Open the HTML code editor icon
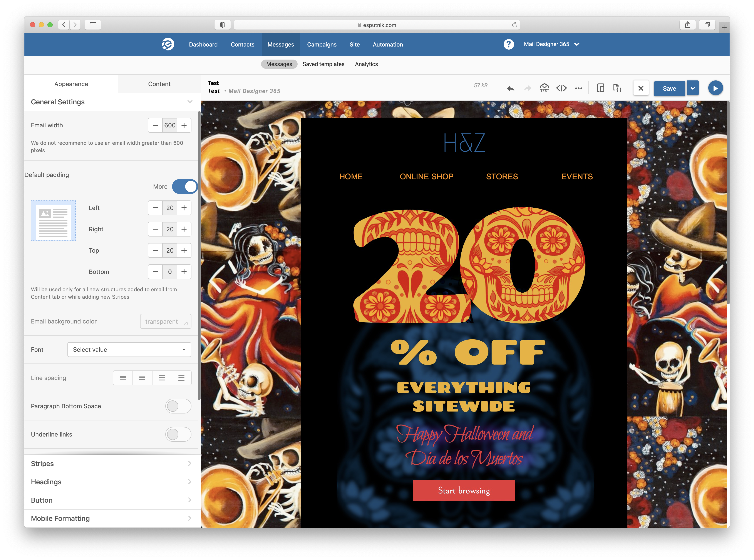 561,88
